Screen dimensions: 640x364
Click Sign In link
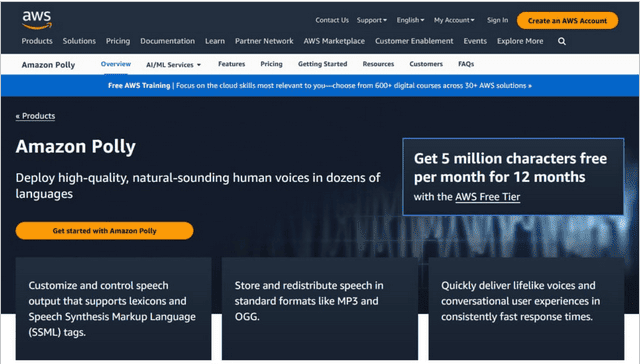pyautogui.click(x=497, y=20)
